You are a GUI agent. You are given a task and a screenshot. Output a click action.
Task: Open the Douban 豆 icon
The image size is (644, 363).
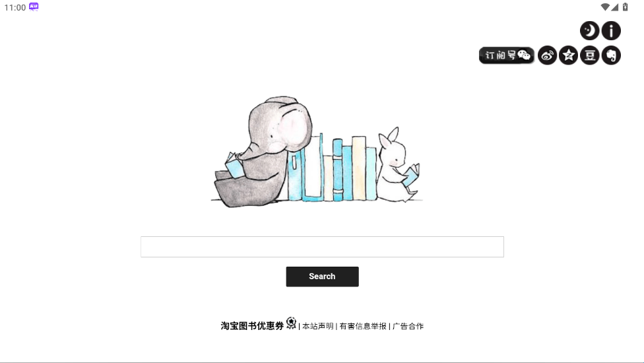click(590, 55)
